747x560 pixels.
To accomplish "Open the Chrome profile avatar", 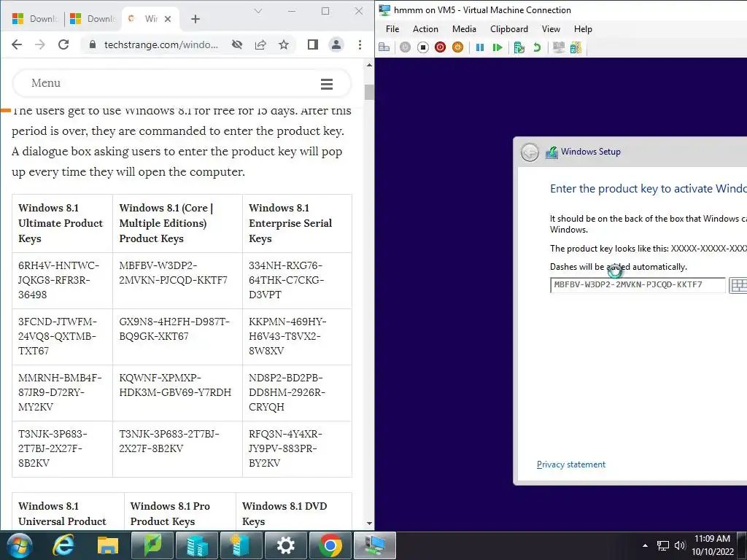I will pos(336,44).
